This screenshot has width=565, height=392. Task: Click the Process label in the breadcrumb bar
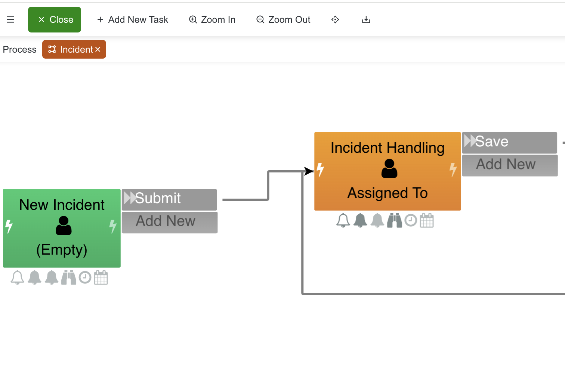click(x=19, y=49)
